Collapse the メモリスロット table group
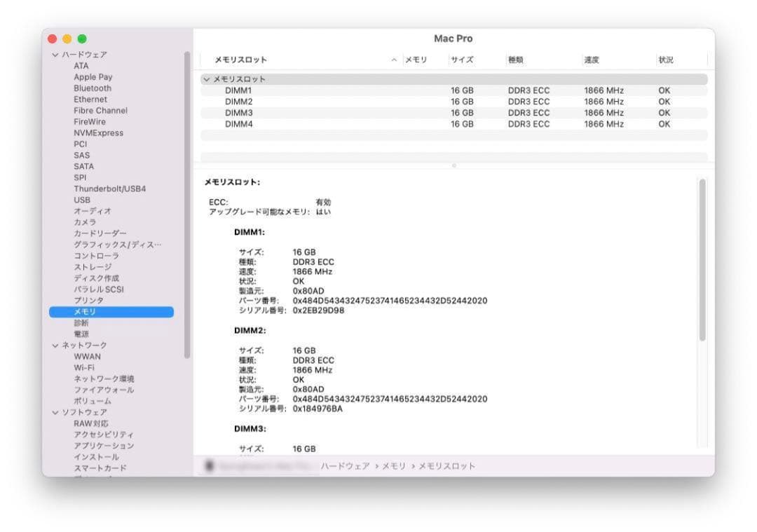 click(206, 79)
